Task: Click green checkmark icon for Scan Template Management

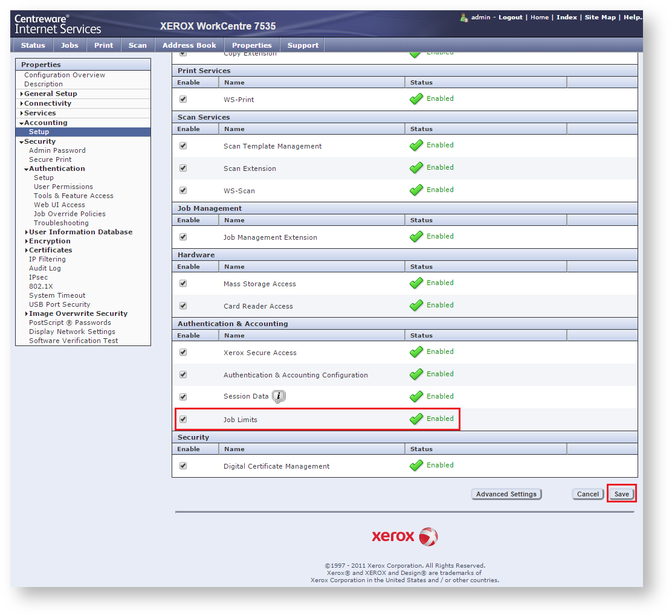Action: [x=416, y=146]
